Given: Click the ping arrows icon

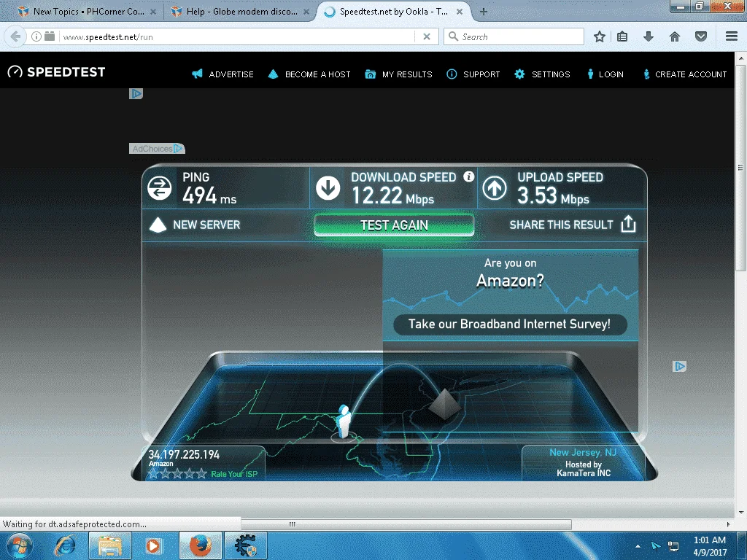Looking at the screenshot, I should tap(160, 187).
